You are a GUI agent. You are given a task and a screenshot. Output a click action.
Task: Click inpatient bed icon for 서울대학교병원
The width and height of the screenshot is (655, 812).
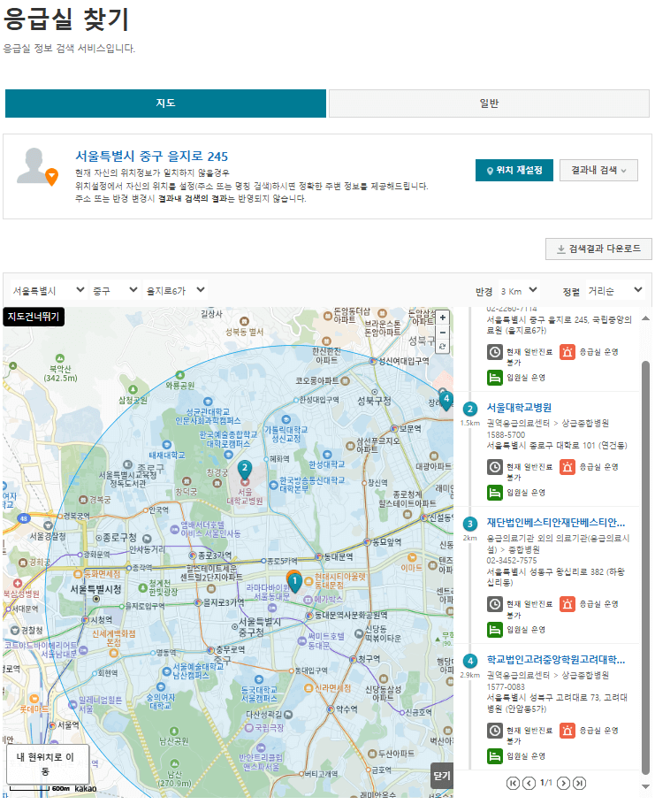[x=495, y=493]
